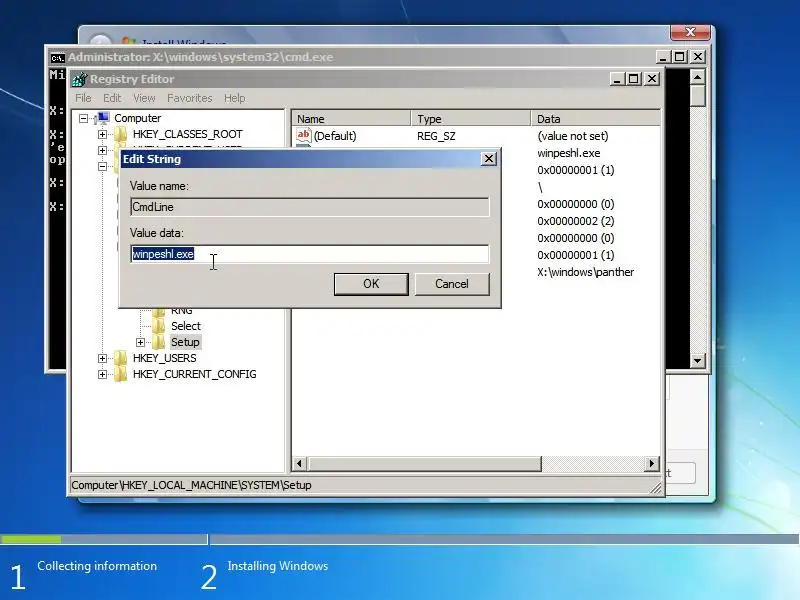Click the cmd.exe window title icon
Image resolution: width=800 pixels, height=600 pixels.
point(58,57)
